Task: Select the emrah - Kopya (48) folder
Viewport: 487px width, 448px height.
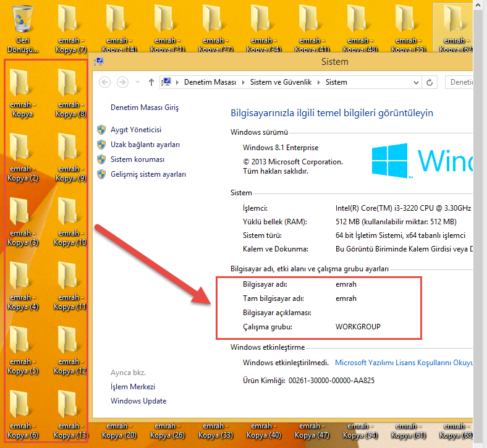Action: (360, 28)
